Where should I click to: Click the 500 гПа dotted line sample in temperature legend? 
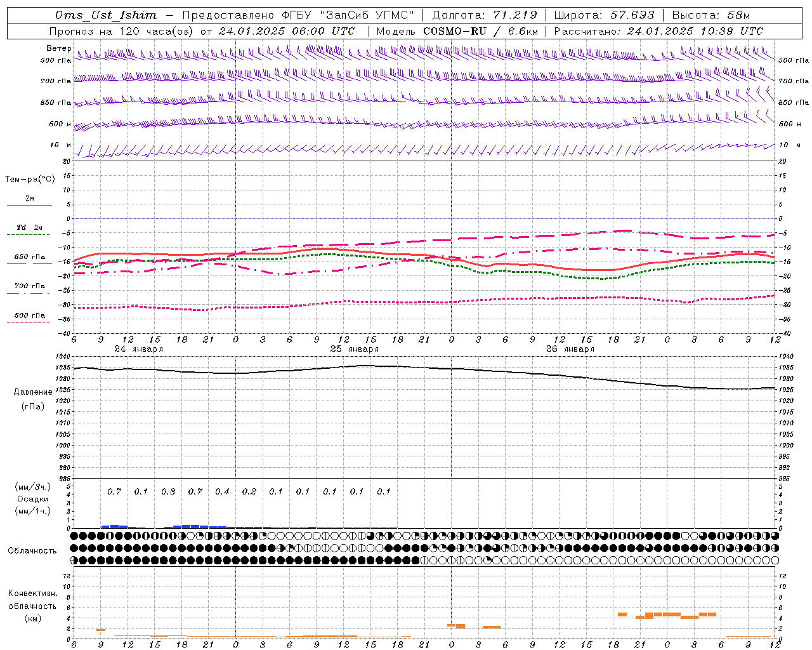(29, 323)
